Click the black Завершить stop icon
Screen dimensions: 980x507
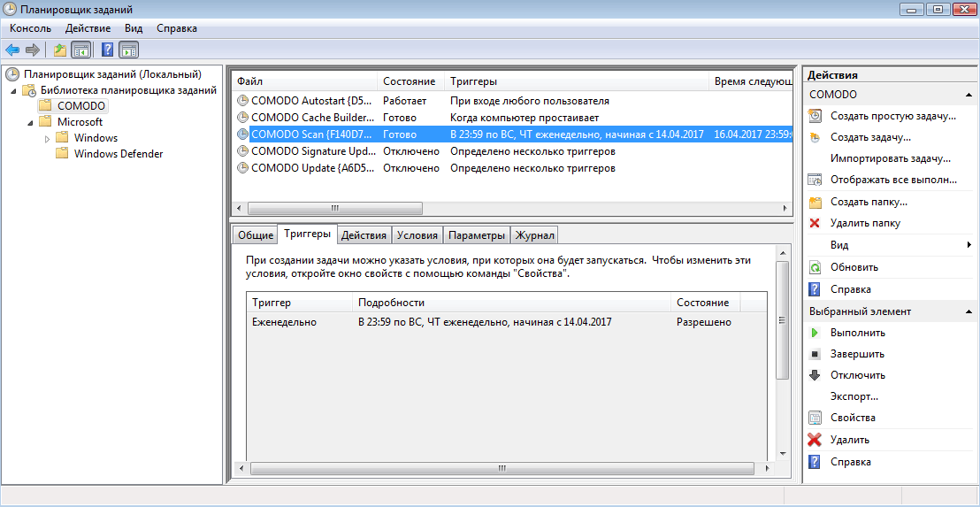click(x=815, y=355)
